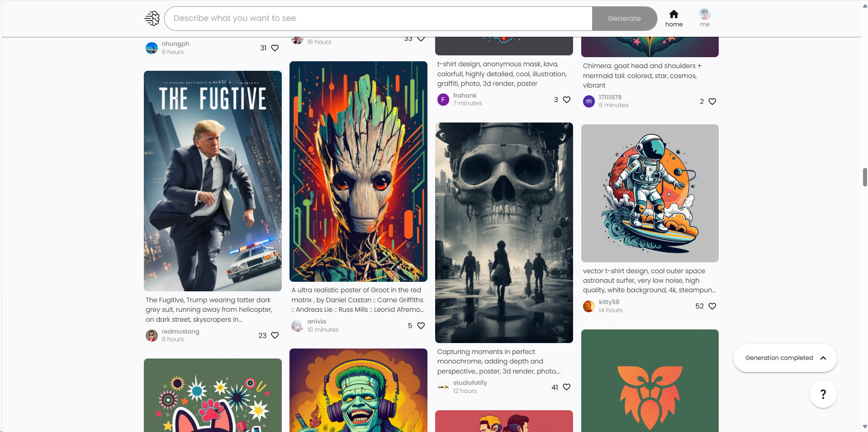The width and height of the screenshot is (868, 432).
Task: Click 'The Fugitive, Trump wearing tatter dark' prompt
Action: tap(209, 309)
